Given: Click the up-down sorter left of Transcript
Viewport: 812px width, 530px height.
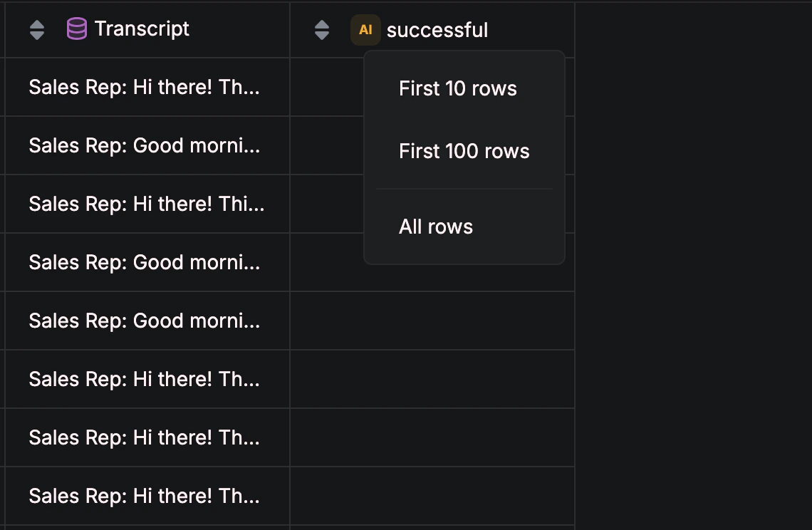Looking at the screenshot, I should pos(36,29).
